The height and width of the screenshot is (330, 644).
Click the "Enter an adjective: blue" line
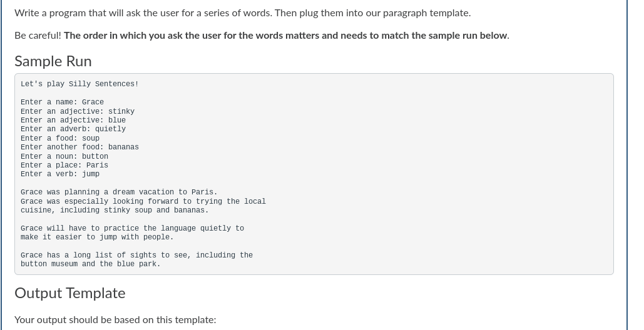pos(73,120)
